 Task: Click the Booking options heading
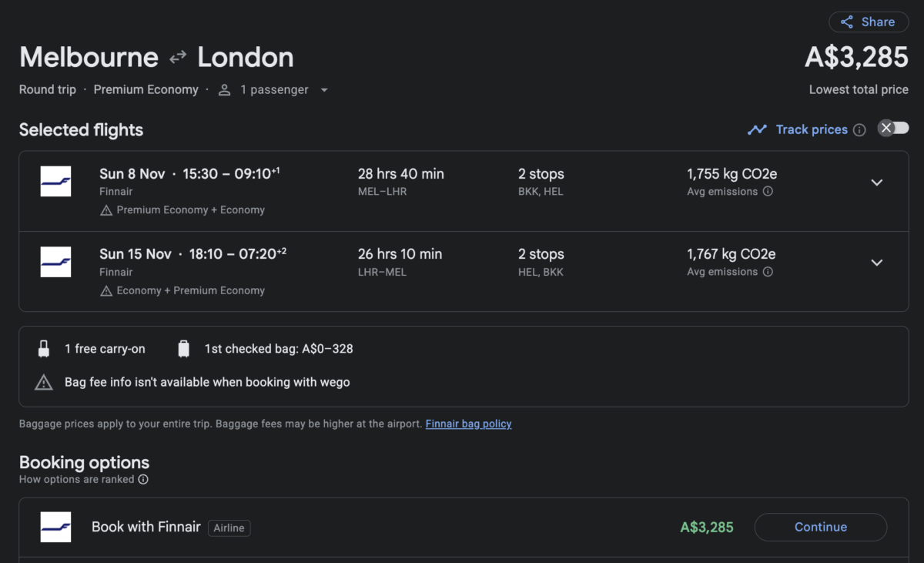pyautogui.click(x=85, y=463)
